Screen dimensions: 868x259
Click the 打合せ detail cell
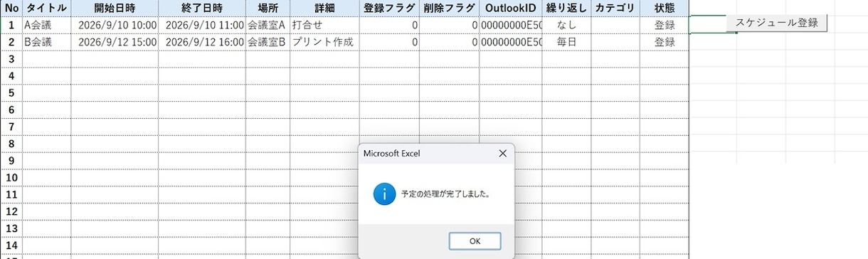(324, 25)
